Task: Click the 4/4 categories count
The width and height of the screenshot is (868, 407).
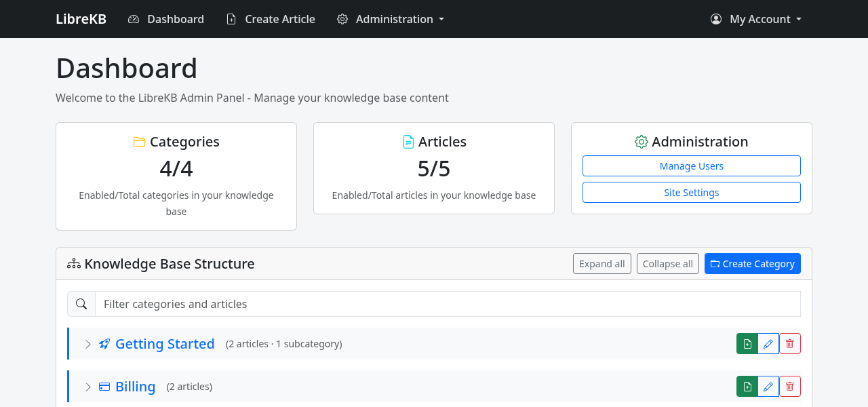Action: 176,168
